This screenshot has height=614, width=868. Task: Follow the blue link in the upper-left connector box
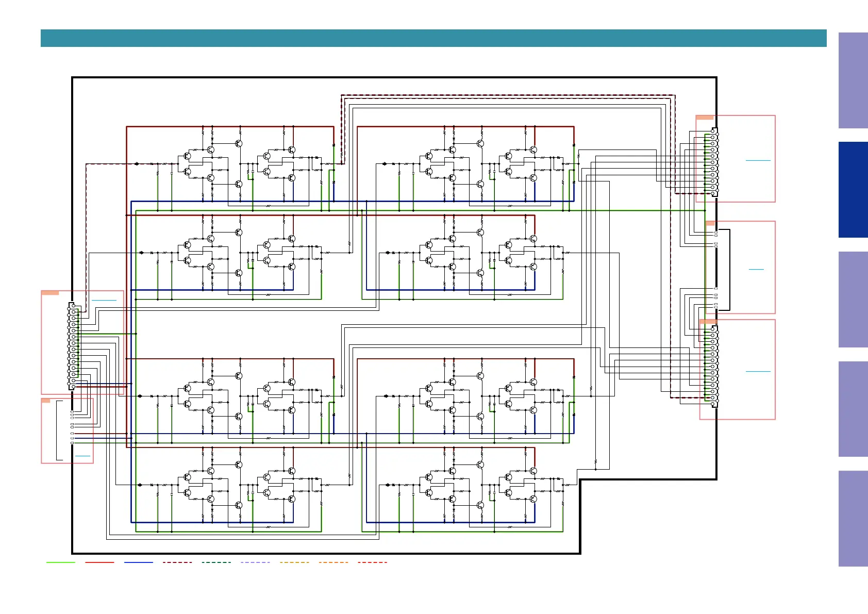[x=104, y=300]
